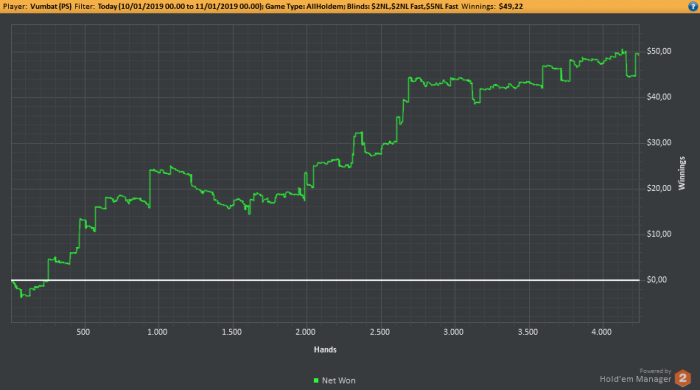
Task: Click the Powered by Hold'em Manager text
Action: click(x=635, y=376)
